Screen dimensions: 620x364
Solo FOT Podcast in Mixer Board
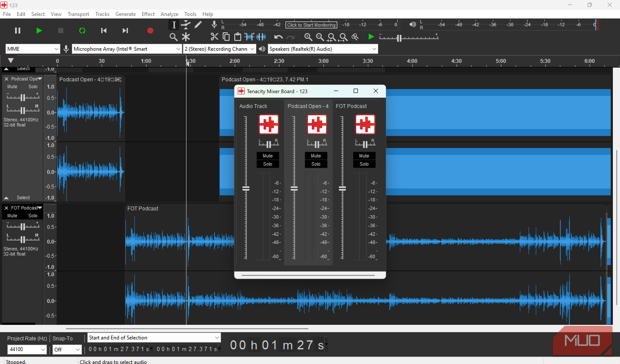click(364, 164)
